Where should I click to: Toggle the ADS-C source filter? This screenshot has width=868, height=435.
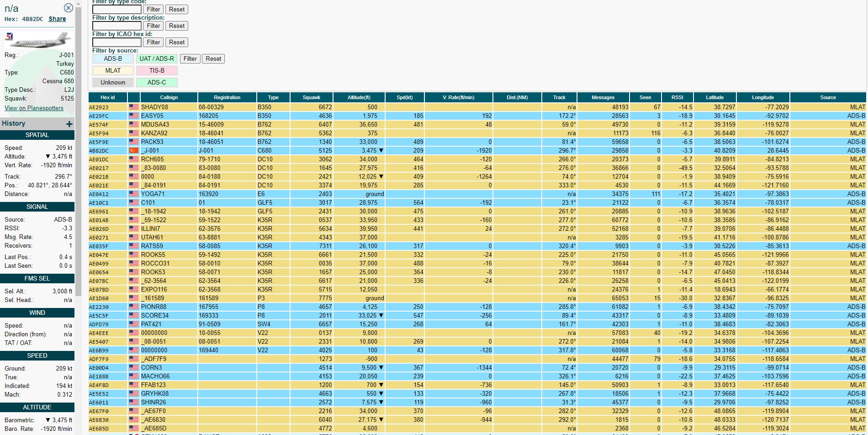pos(157,82)
